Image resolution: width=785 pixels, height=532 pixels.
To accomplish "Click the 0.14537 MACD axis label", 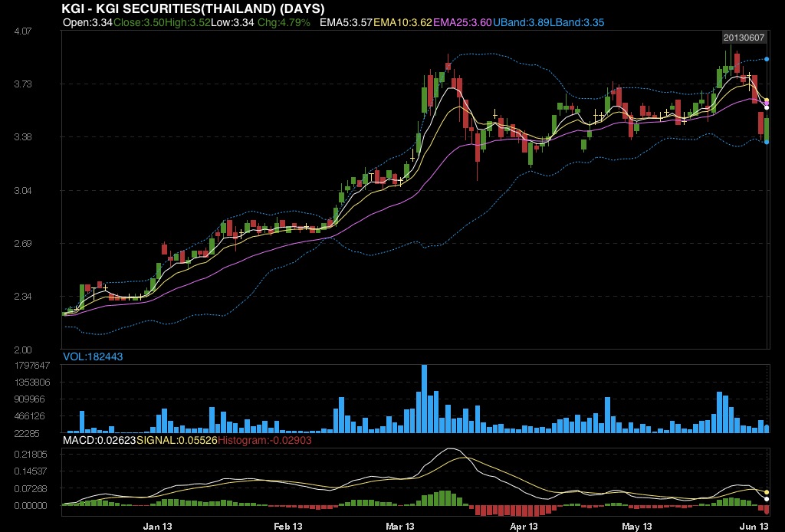I will [31, 471].
